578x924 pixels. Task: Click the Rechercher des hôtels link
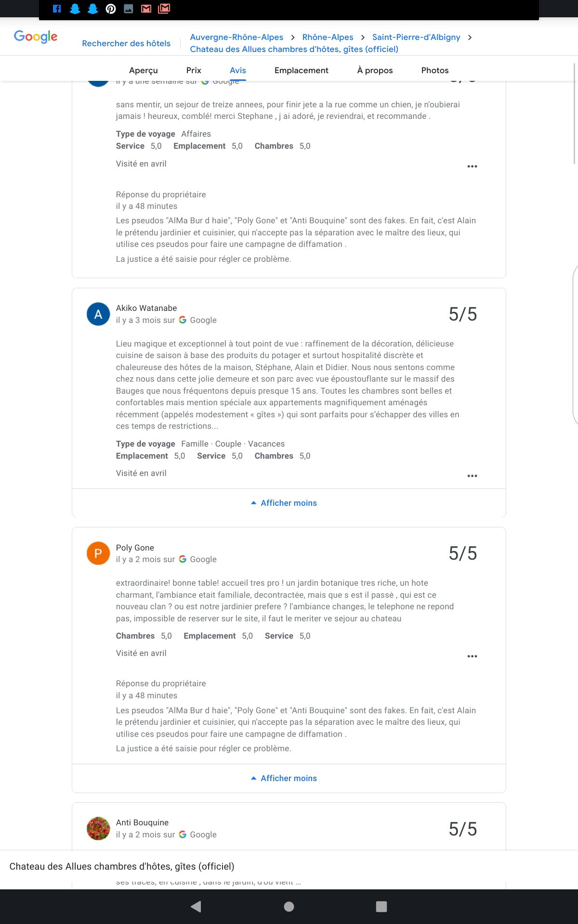tap(126, 43)
